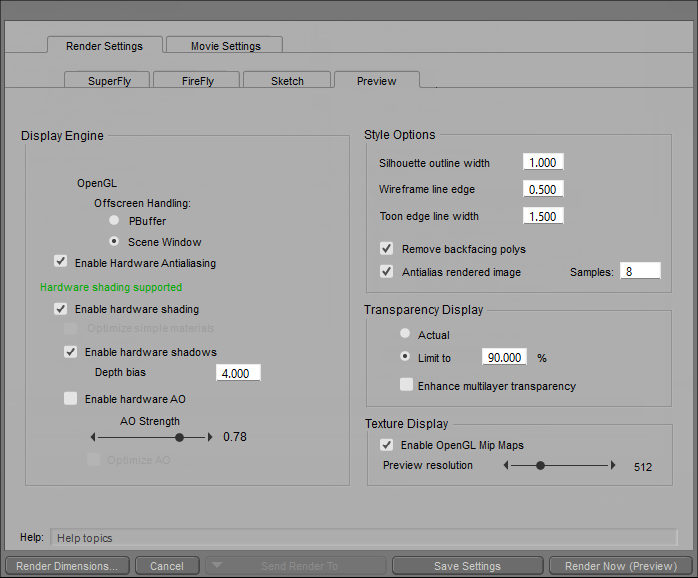Image resolution: width=698 pixels, height=578 pixels.
Task: Select the FireFly tab
Action: coord(197,81)
